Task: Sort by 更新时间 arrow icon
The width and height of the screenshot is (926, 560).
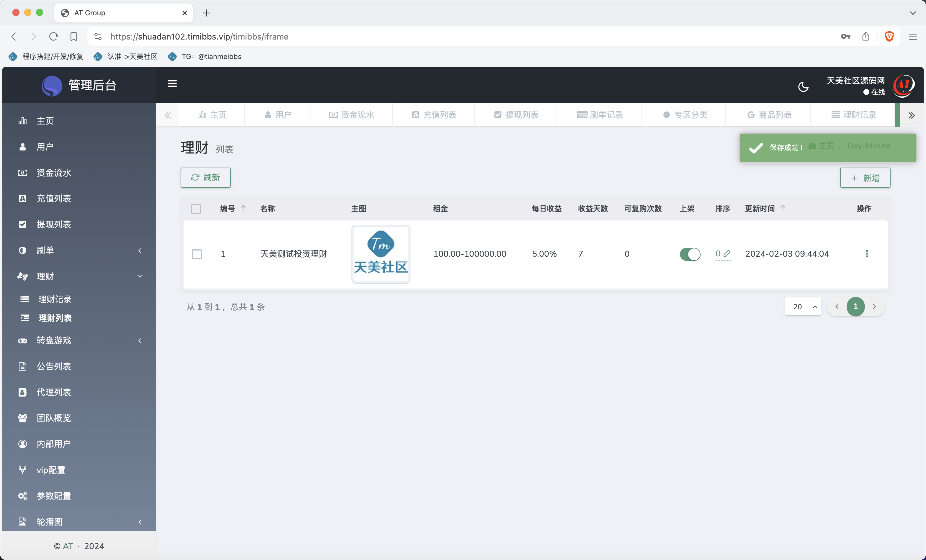Action: [x=783, y=208]
